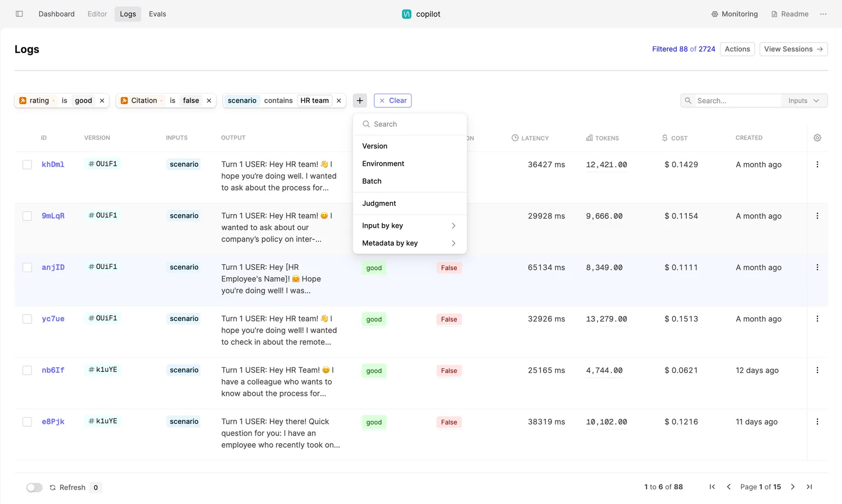The height and width of the screenshot is (504, 842).
Task: Select the checkbox for log khDml
Action: pyautogui.click(x=27, y=165)
